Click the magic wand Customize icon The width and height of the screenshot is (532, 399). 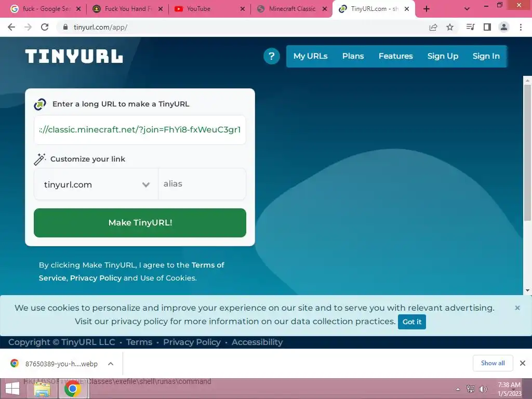click(39, 159)
